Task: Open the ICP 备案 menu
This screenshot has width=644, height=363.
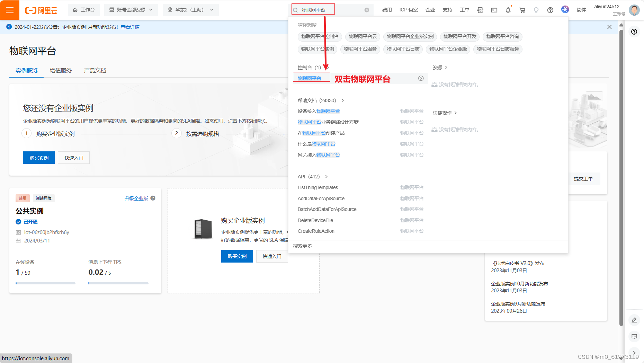Action: pyautogui.click(x=409, y=10)
